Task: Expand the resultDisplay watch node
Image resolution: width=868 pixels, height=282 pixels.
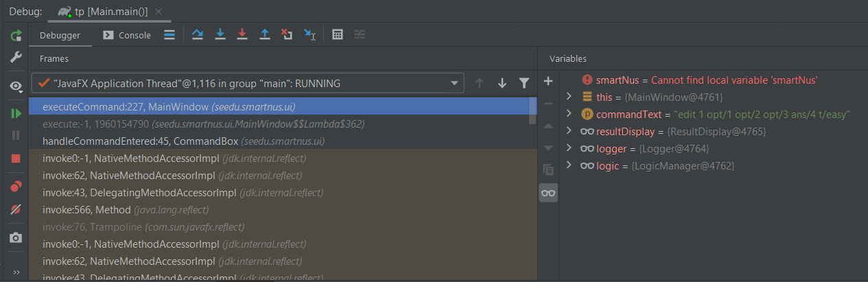Action: click(569, 131)
